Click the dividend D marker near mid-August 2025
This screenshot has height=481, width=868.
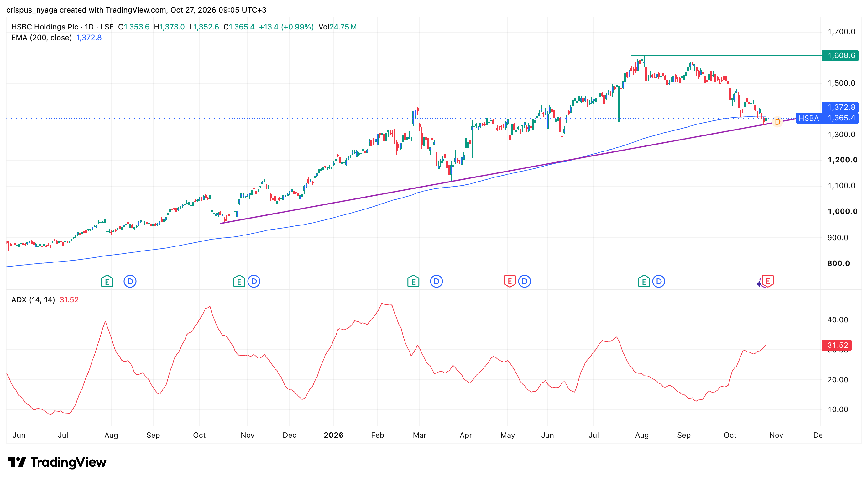(x=130, y=281)
